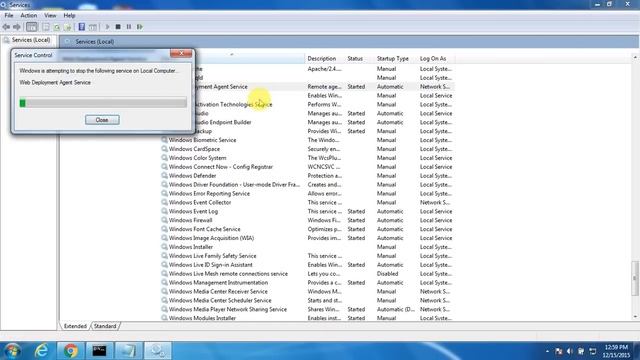
Task: Sort by the Log On As column header
Action: [x=433, y=59]
